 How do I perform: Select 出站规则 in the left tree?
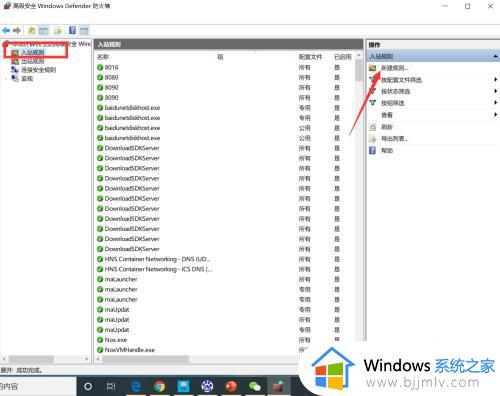pyautogui.click(x=33, y=61)
